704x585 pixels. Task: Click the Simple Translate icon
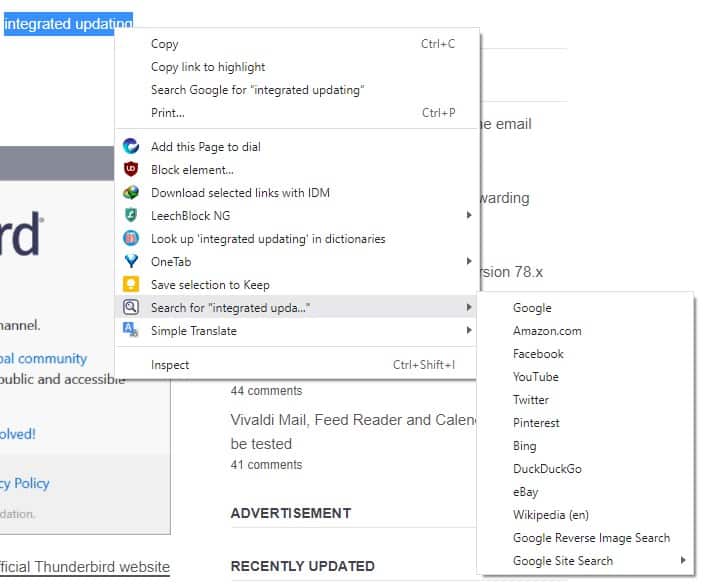tap(131, 330)
